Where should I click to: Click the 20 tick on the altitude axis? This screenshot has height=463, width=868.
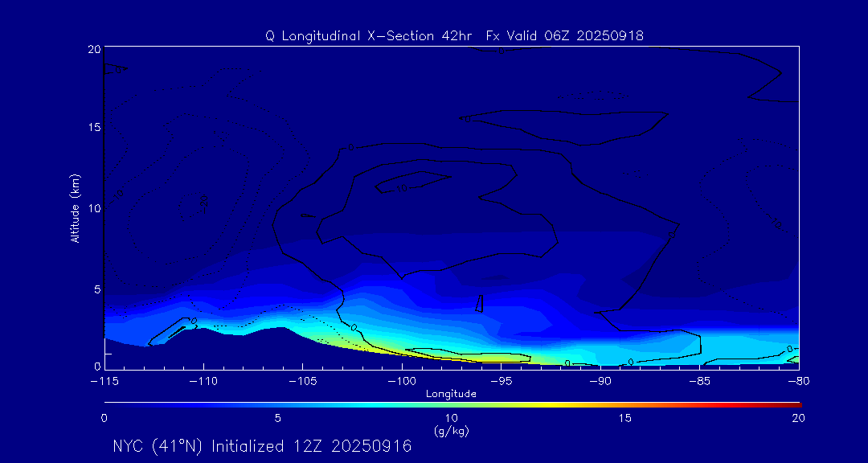coord(93,49)
